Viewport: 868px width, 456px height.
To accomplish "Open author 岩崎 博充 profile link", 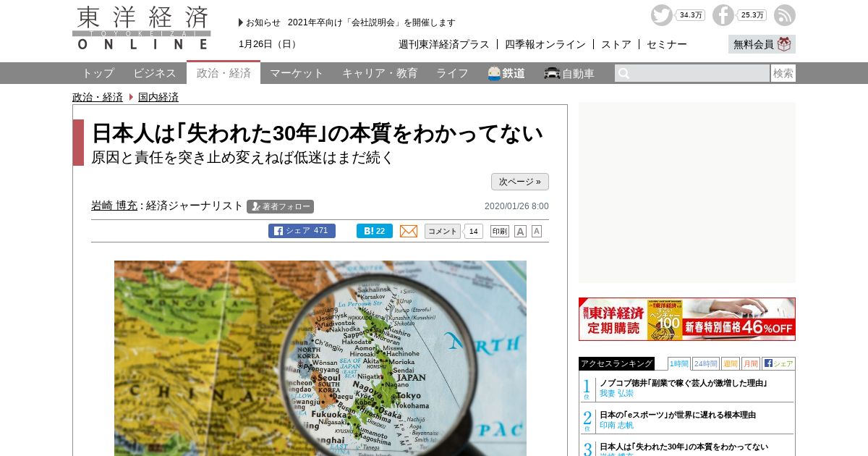I will (x=114, y=206).
